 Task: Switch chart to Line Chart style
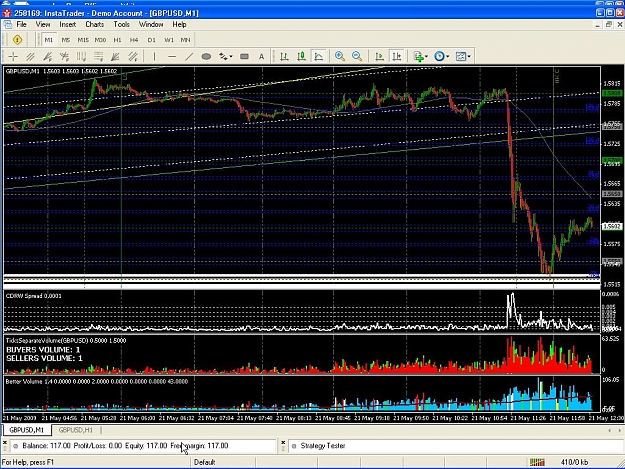[x=318, y=57]
